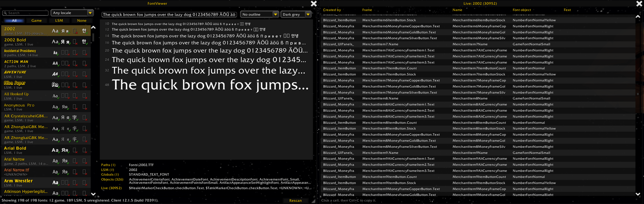Select the All Hooked Up font
644x204 pixels.
(46, 96)
